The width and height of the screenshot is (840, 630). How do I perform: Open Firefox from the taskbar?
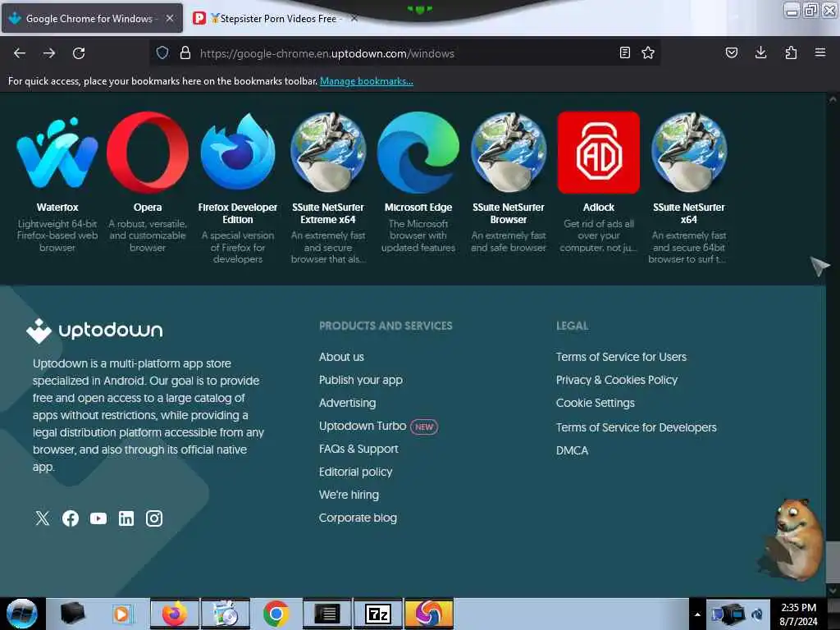175,614
